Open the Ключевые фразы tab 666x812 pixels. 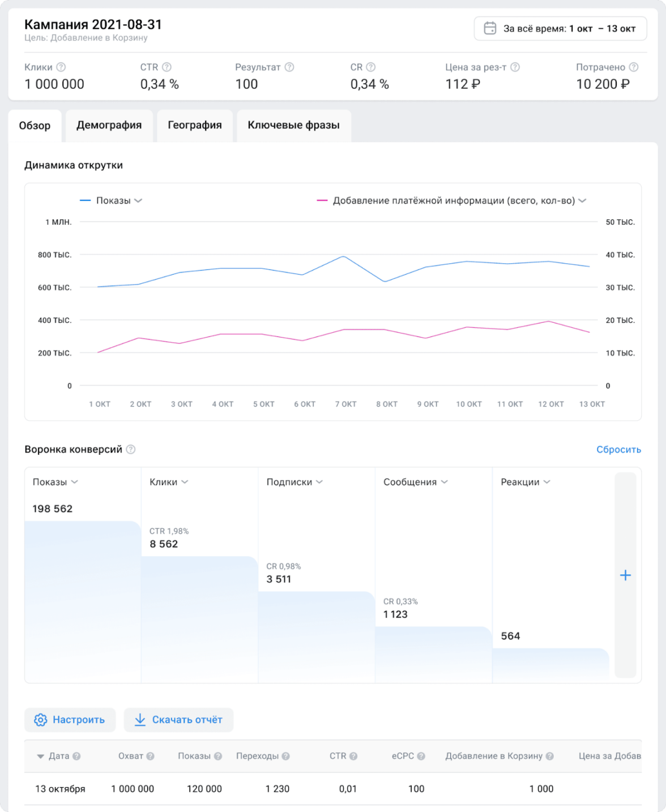tap(293, 125)
